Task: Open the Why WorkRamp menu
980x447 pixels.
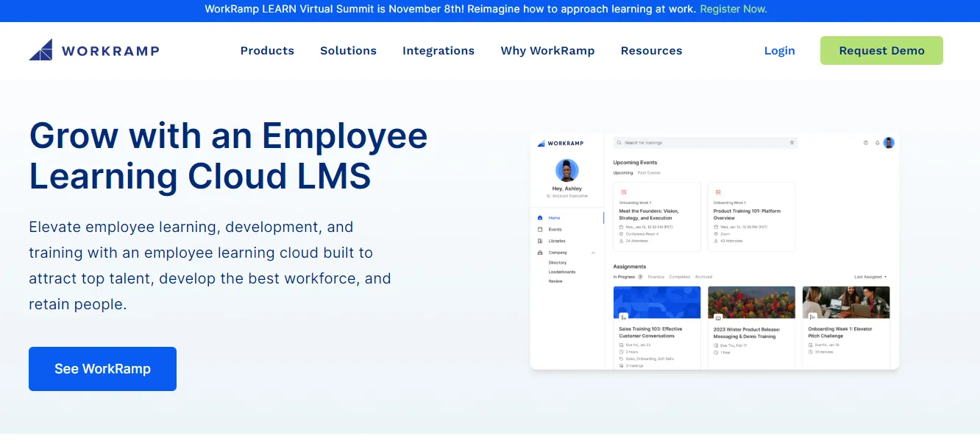Action: point(547,51)
